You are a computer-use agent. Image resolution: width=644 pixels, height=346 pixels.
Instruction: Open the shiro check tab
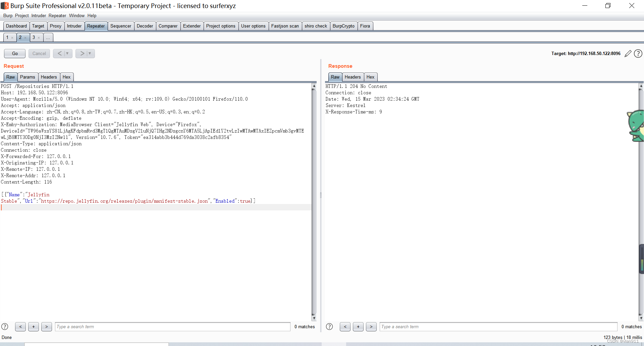pos(316,26)
